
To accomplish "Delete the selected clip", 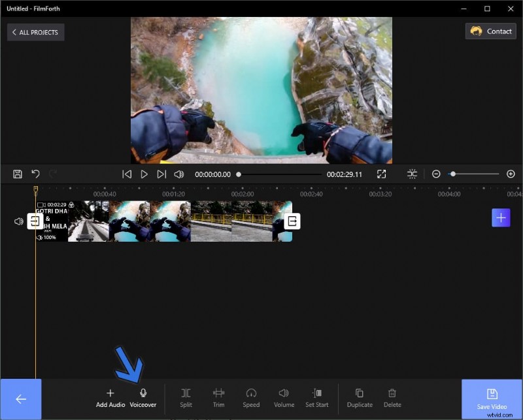I will [x=392, y=393].
